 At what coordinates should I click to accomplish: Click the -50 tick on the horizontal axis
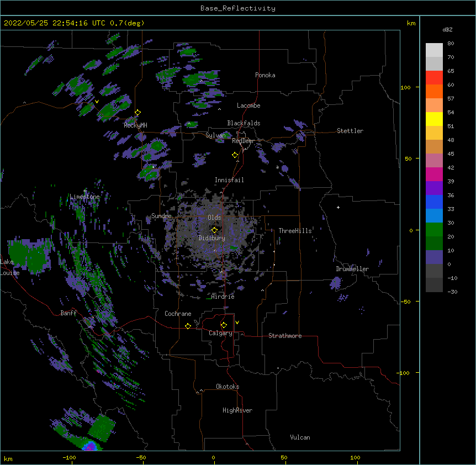click(141, 457)
